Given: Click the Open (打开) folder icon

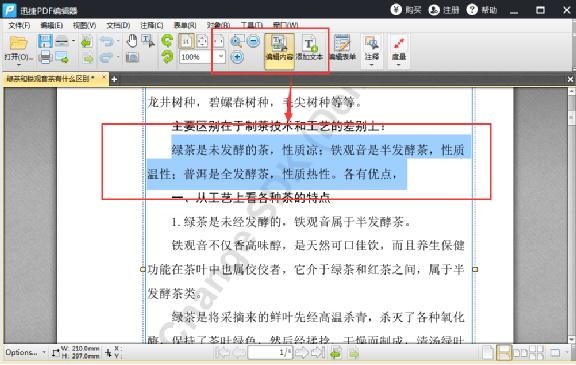Looking at the screenshot, I should click(18, 43).
